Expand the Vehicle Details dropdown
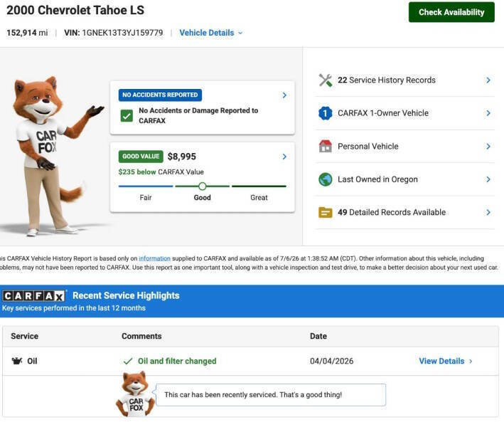This screenshot has height=427, width=504. pos(211,33)
